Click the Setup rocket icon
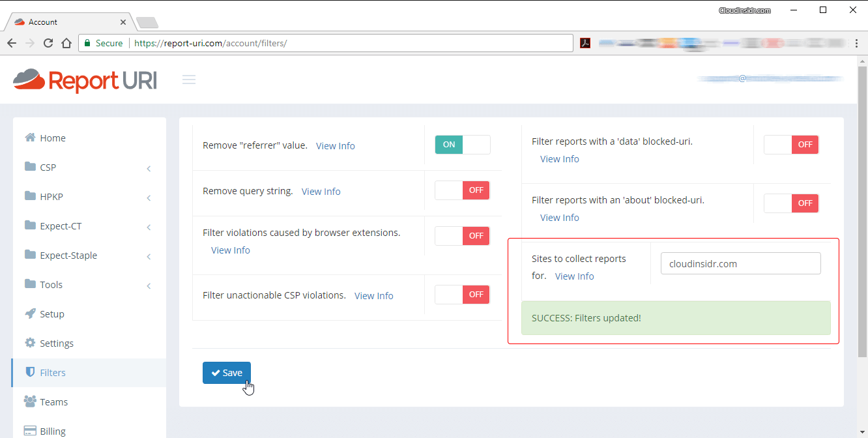 tap(30, 314)
